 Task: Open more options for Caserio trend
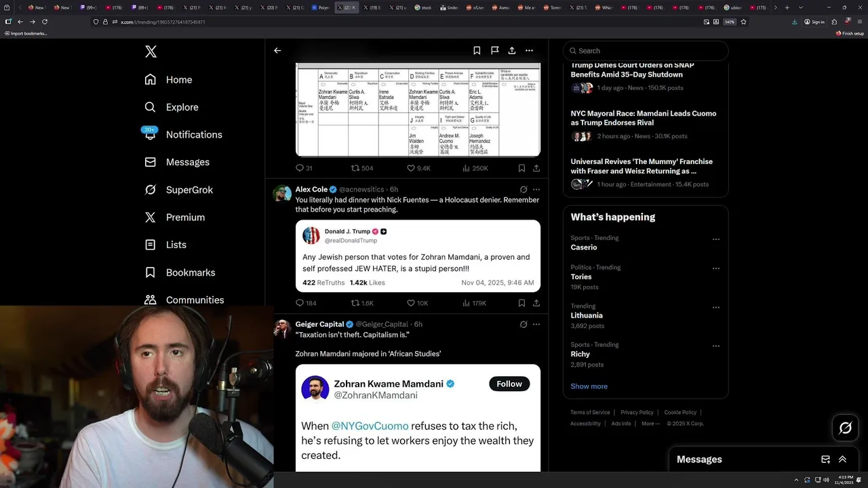(715, 239)
